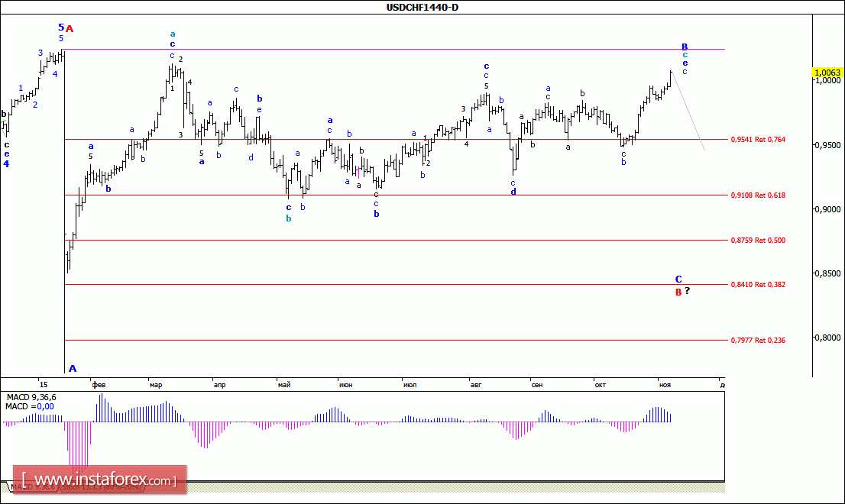Select the авг month marker on time axis
Viewport: 845px width, 504px height.
tap(476, 385)
